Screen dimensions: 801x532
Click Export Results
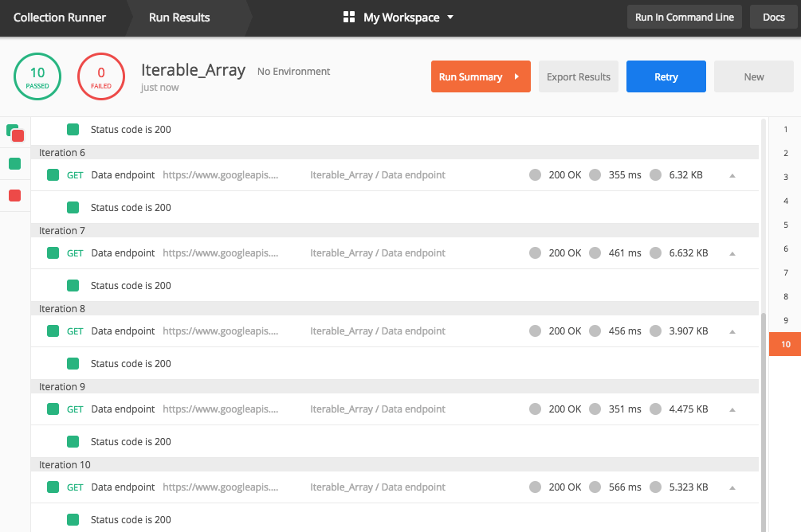578,76
